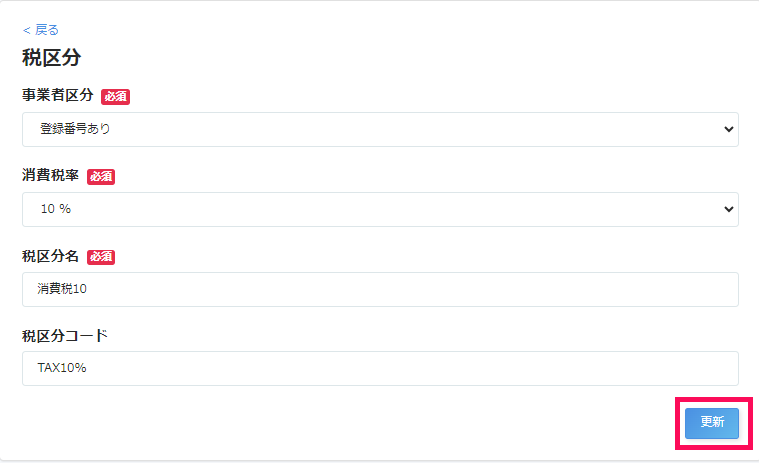Click the 戻る back link
The height and width of the screenshot is (463, 759).
click(46, 30)
